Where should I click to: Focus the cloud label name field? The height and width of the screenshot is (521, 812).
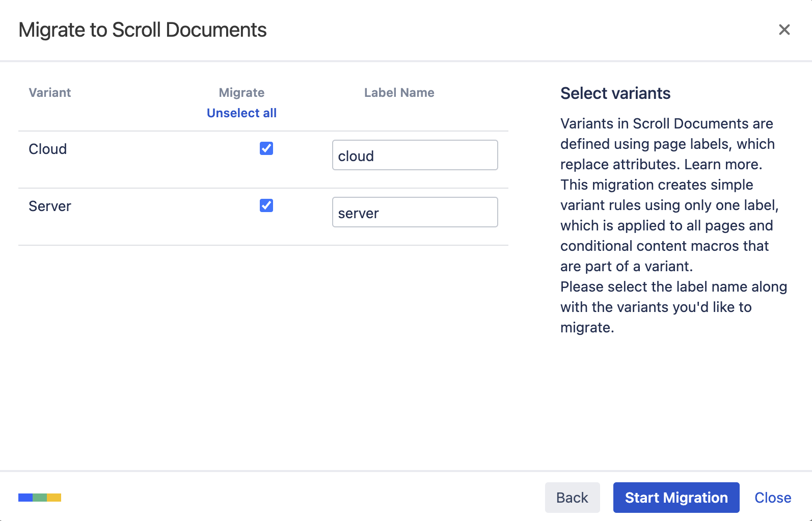coord(415,155)
